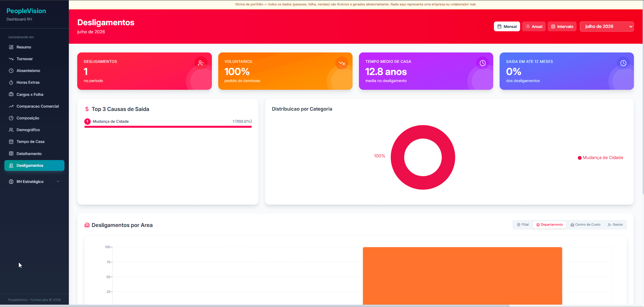Click the "PeopleVision · FurrierLabs © 2026" footer
The height and width of the screenshot is (307, 644).
pyautogui.click(x=34, y=300)
